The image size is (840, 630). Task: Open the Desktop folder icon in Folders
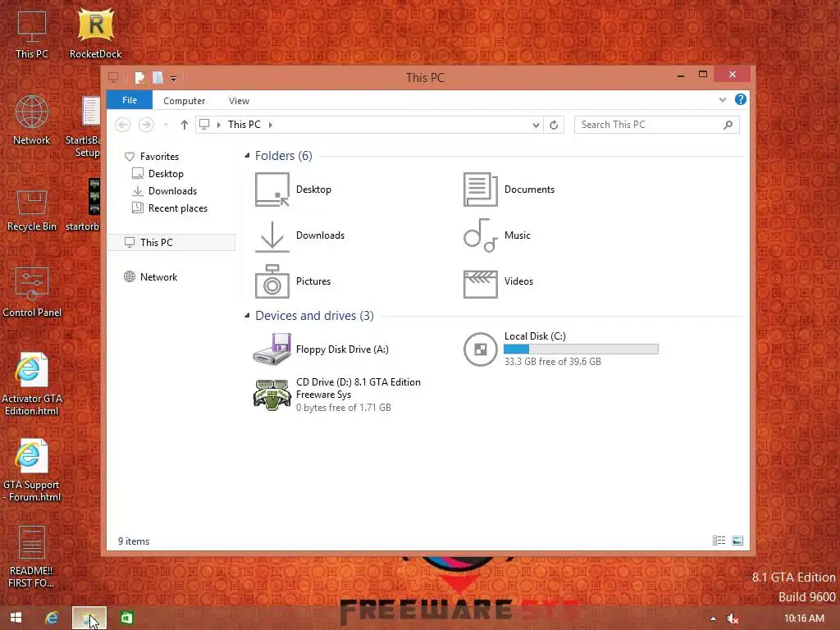coord(272,189)
